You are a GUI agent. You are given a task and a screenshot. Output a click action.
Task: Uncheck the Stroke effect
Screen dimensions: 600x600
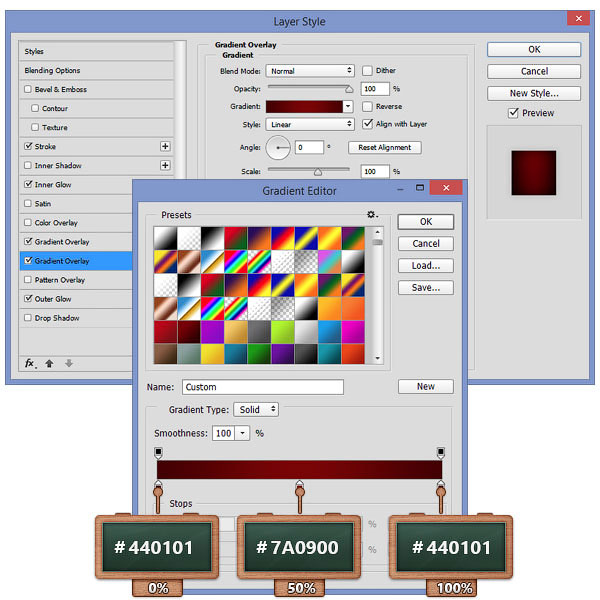tap(28, 146)
